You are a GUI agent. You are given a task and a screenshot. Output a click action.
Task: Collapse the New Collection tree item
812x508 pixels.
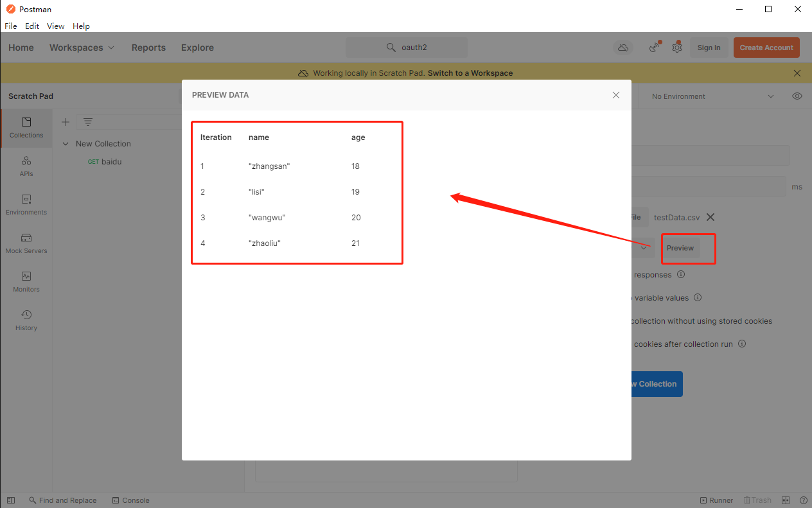coord(66,144)
